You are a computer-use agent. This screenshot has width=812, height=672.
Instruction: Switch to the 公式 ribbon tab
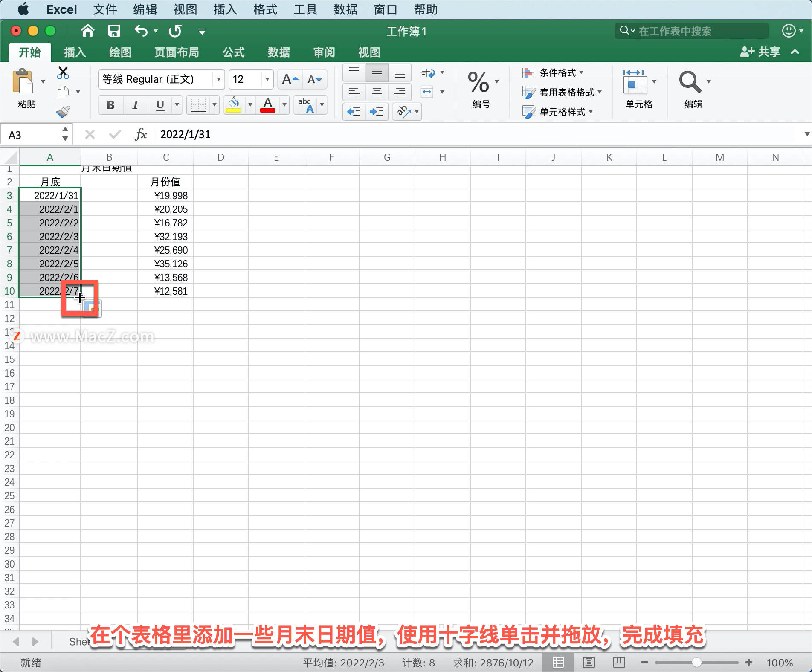click(x=233, y=52)
